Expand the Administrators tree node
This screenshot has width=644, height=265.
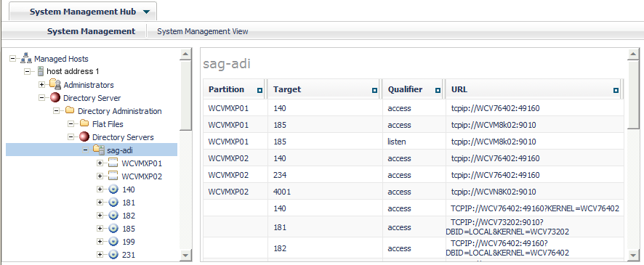[x=42, y=85]
